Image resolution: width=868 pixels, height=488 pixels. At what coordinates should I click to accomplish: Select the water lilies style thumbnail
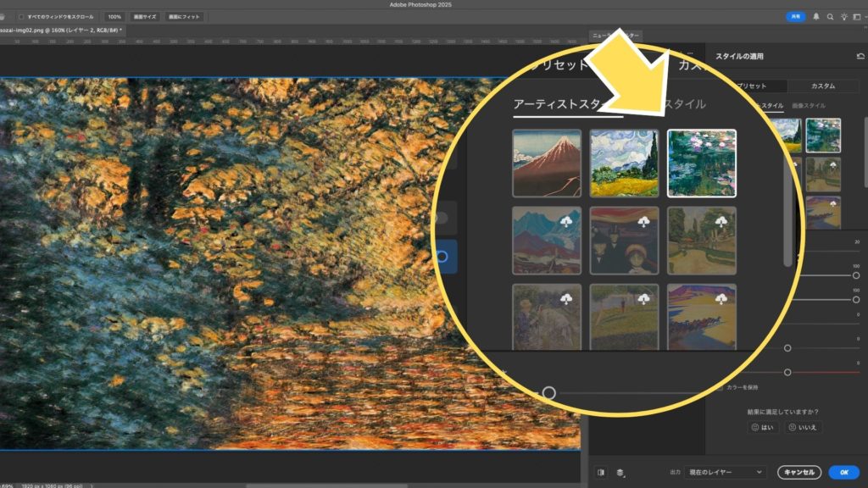tap(701, 163)
